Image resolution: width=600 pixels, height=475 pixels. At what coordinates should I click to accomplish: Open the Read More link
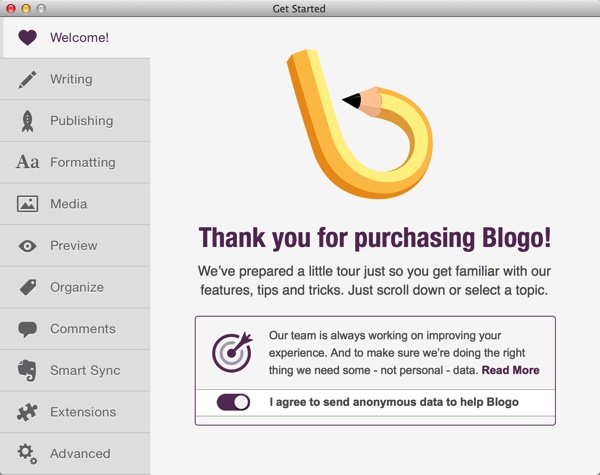pyautogui.click(x=510, y=370)
